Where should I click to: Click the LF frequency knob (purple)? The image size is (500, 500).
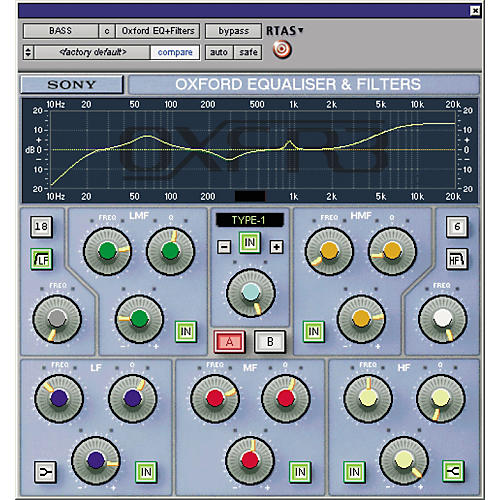click(x=59, y=398)
